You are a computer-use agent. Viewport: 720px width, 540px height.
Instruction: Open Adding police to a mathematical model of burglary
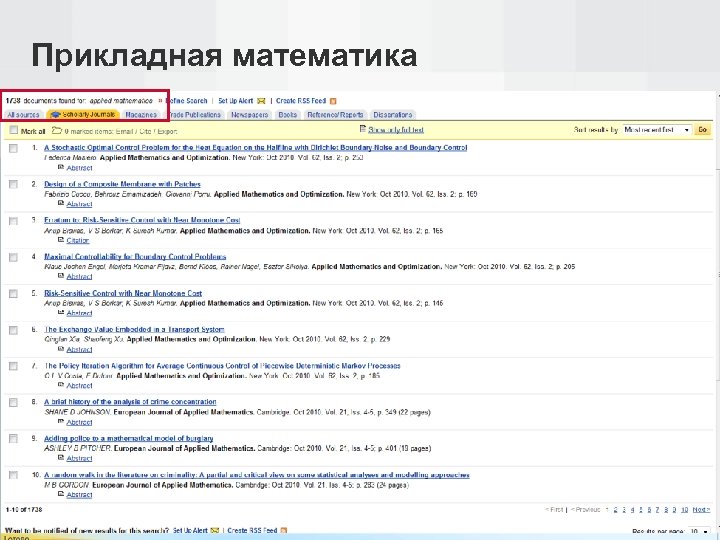129,439
